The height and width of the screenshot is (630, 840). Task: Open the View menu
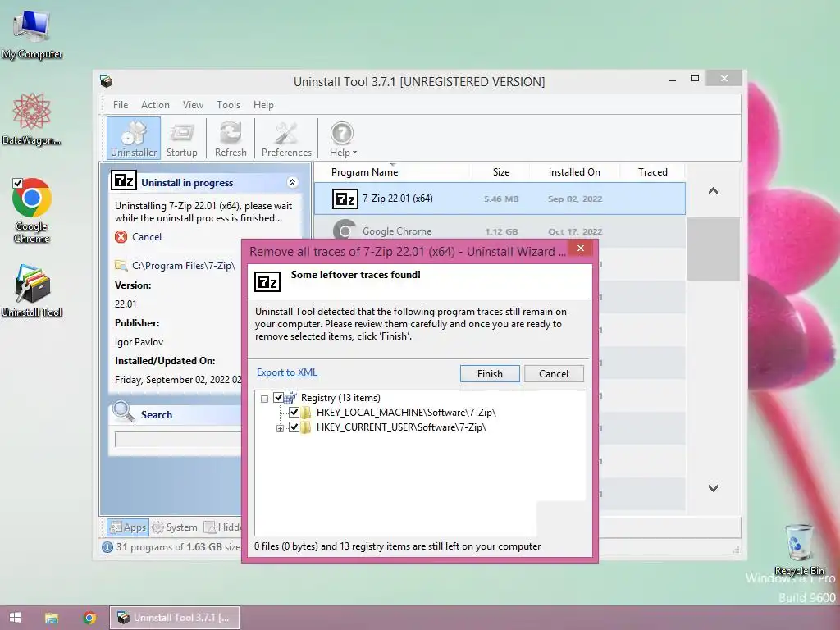[193, 105]
